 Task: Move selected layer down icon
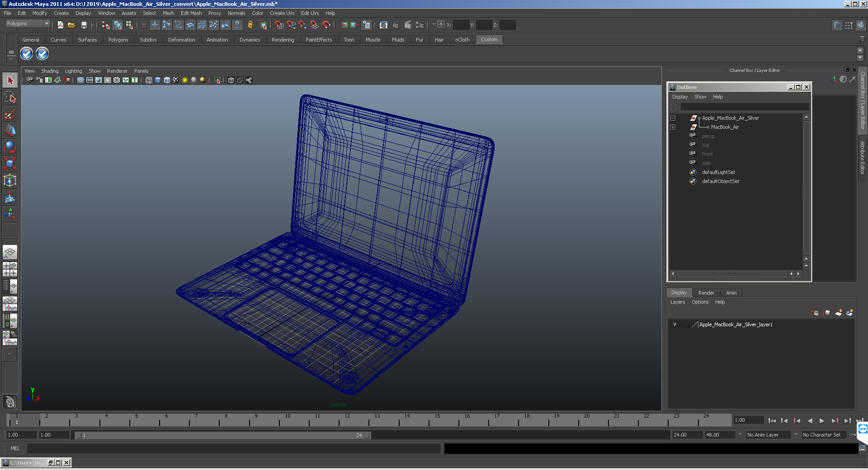click(827, 312)
